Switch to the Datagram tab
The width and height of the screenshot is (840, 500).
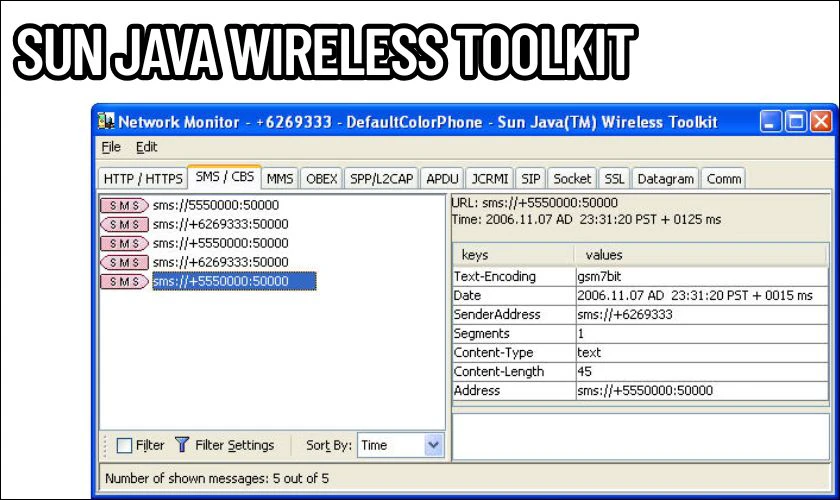(665, 178)
